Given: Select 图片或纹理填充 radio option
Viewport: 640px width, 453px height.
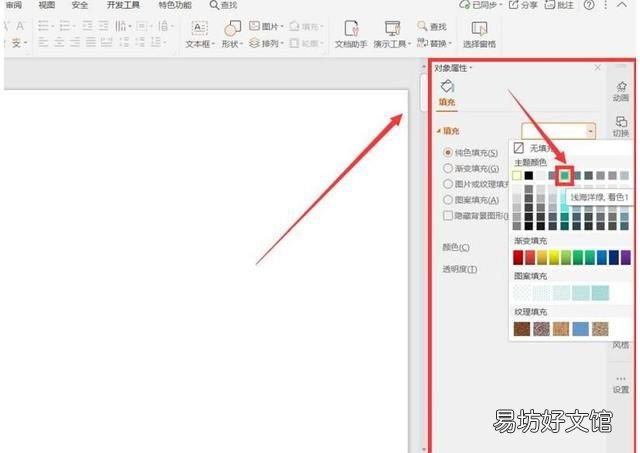Looking at the screenshot, I should 448,184.
